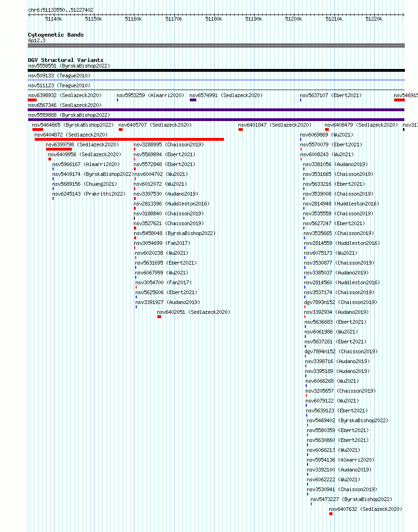Open nsv3188840 (Chaisson2019) label
The image size is (418, 532).
tap(169, 213)
